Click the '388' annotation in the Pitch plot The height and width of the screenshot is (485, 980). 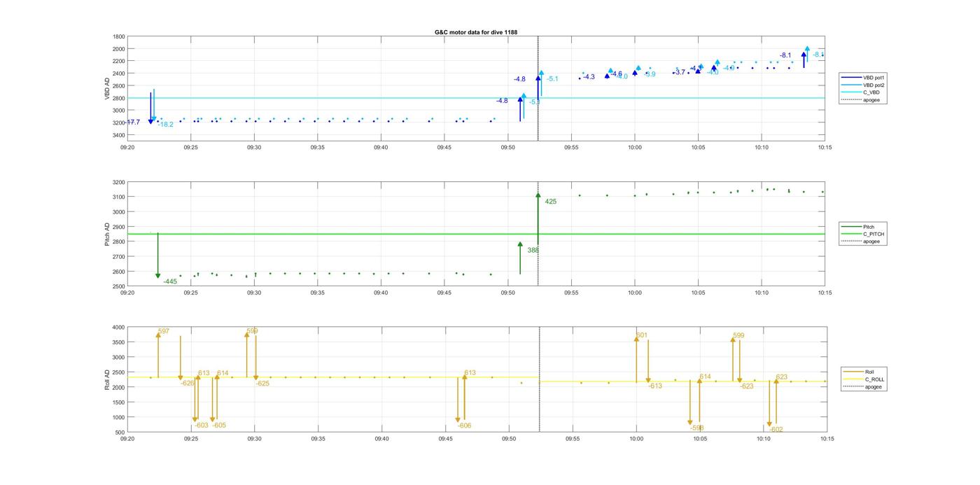533,250
